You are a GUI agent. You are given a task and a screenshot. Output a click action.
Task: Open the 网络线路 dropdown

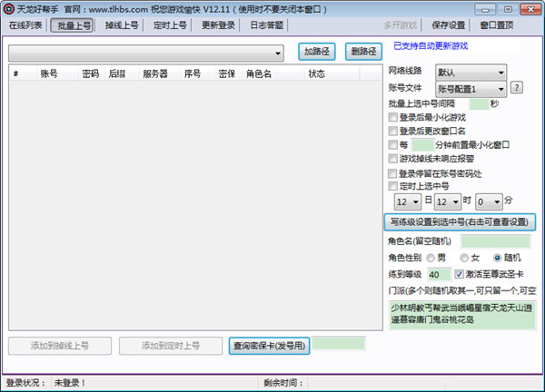[500, 72]
